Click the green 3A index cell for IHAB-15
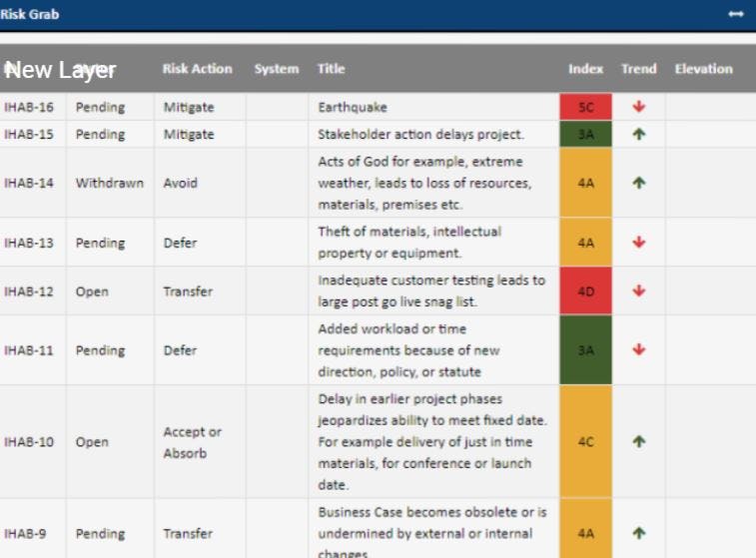This screenshot has width=756, height=558. click(x=586, y=135)
